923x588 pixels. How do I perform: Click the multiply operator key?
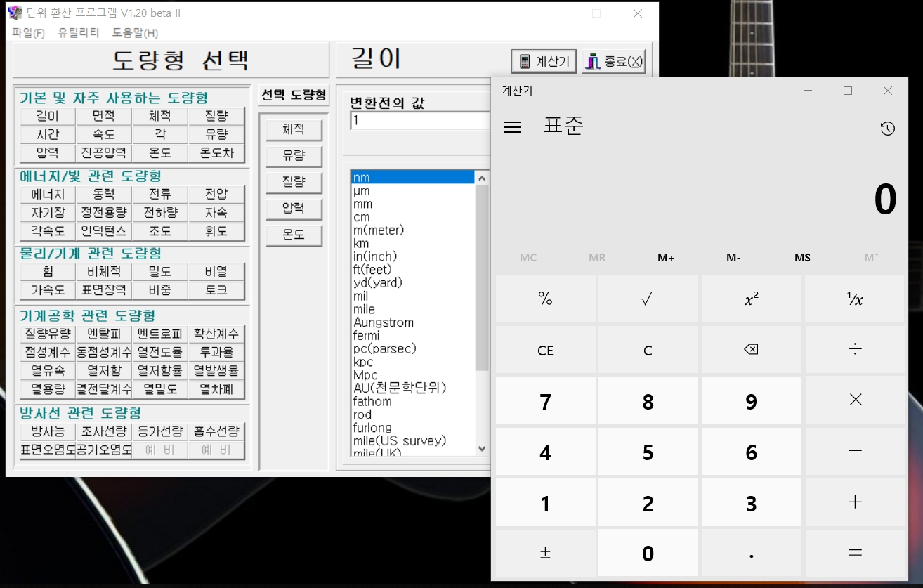854,400
